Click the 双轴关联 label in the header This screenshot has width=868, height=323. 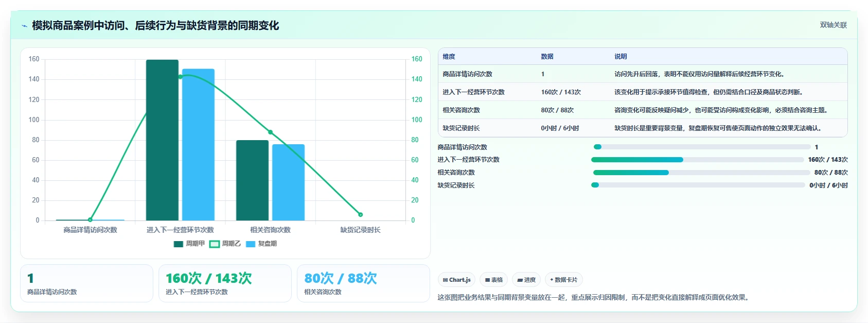(834, 25)
